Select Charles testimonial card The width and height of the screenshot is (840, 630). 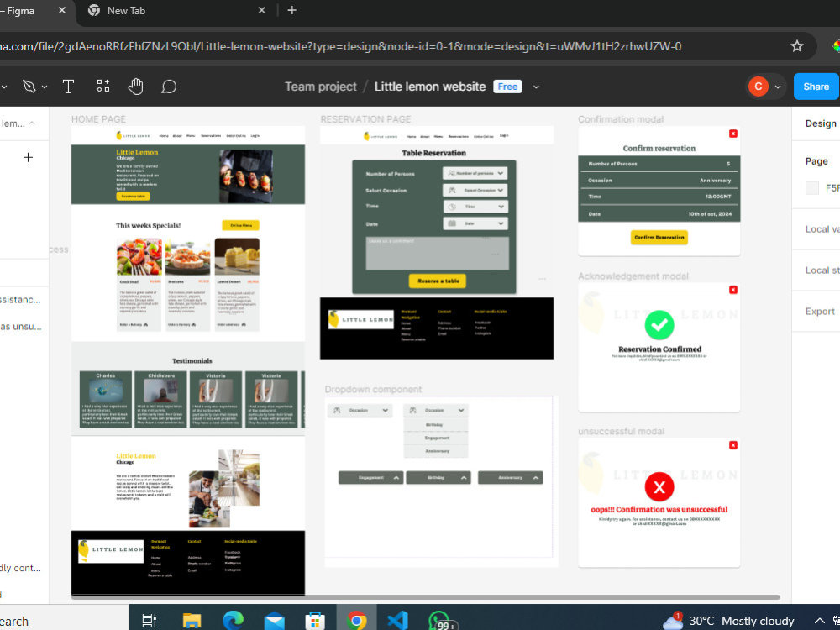[x=106, y=400]
